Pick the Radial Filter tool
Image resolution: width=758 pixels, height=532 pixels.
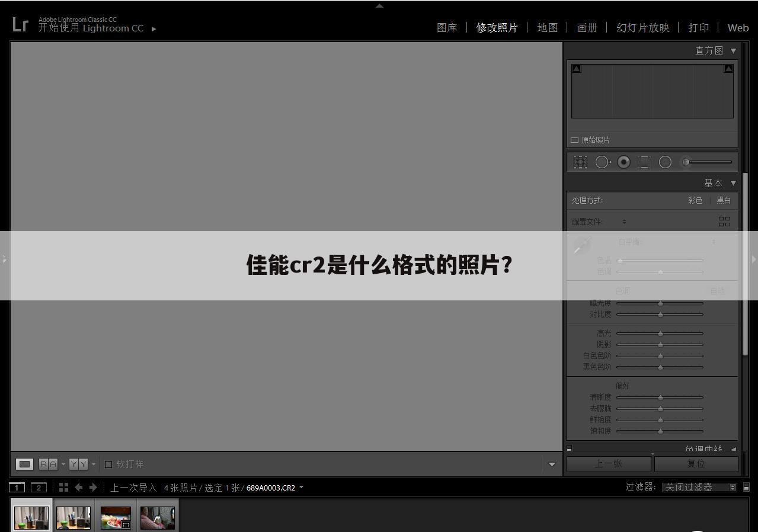(665, 162)
